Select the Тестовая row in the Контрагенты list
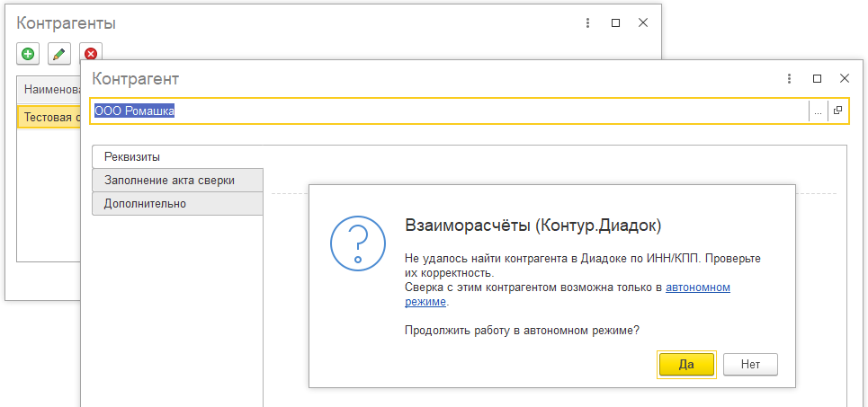 tap(49, 117)
